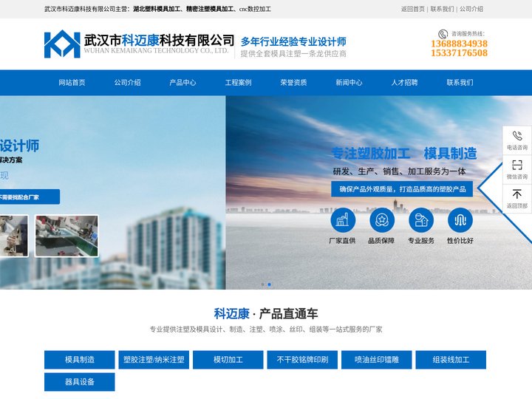Select the second carousel indicator dot
This screenshot has height=399, width=532.
coord(270,284)
